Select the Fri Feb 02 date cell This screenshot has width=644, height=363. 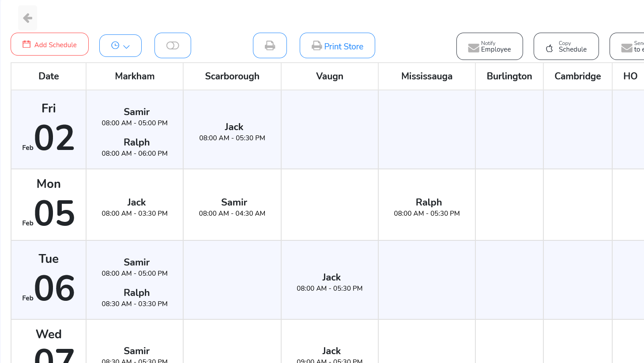coord(49,129)
